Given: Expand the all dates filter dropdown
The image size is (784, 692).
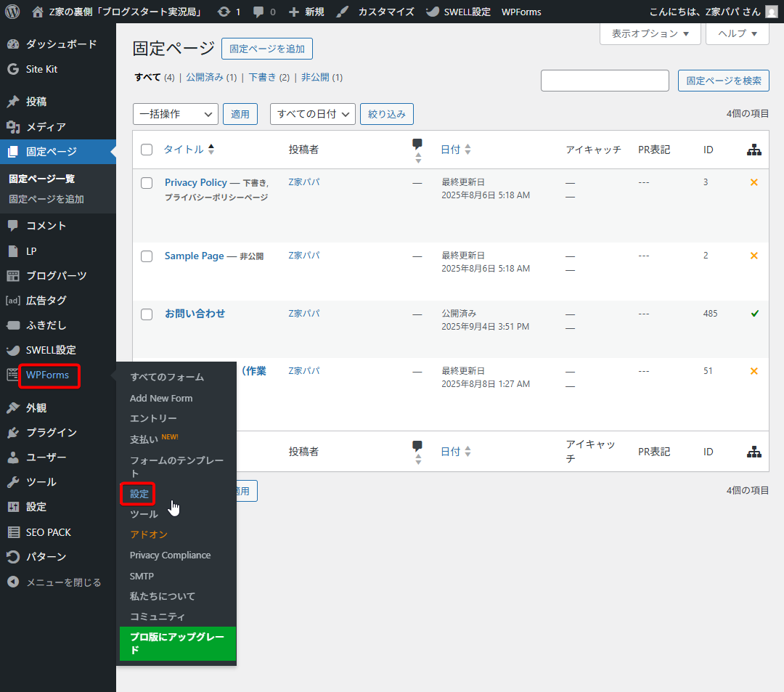Looking at the screenshot, I should (x=312, y=114).
